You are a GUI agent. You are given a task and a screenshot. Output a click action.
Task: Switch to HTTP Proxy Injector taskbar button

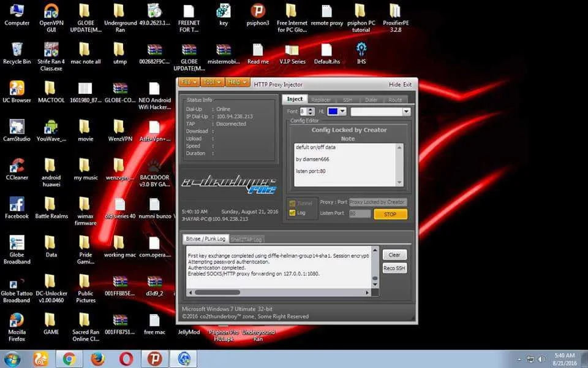pyautogui.click(x=183, y=359)
